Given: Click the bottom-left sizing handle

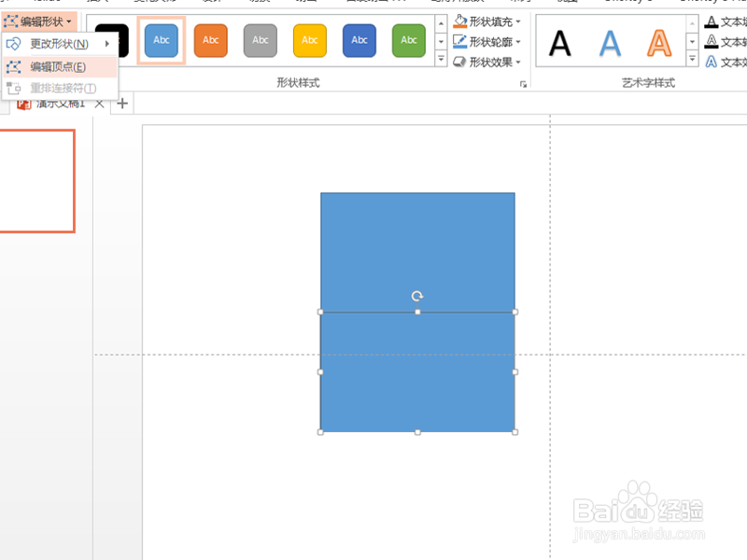Looking at the screenshot, I should coord(320,432).
